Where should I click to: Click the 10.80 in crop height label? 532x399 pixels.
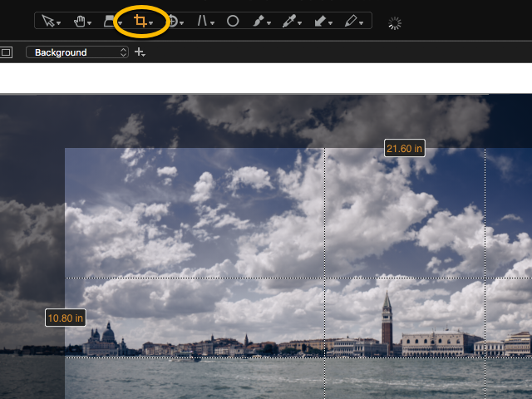(x=65, y=318)
